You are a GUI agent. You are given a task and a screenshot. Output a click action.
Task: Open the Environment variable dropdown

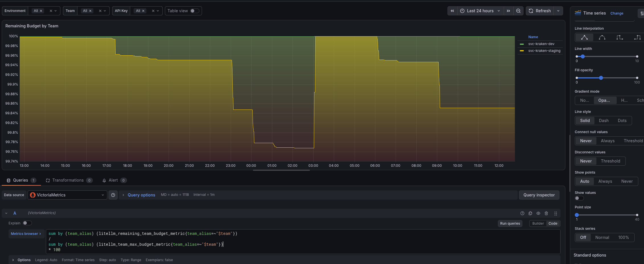pyautogui.click(x=56, y=11)
